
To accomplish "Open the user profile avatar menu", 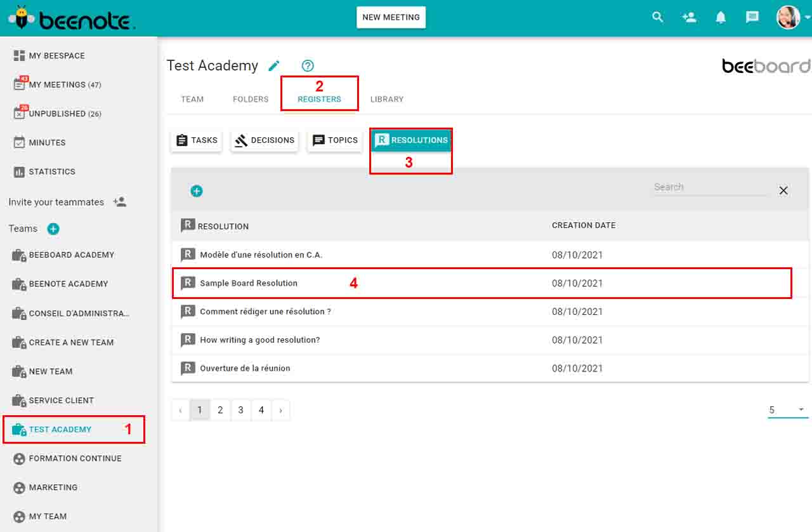I will point(788,18).
